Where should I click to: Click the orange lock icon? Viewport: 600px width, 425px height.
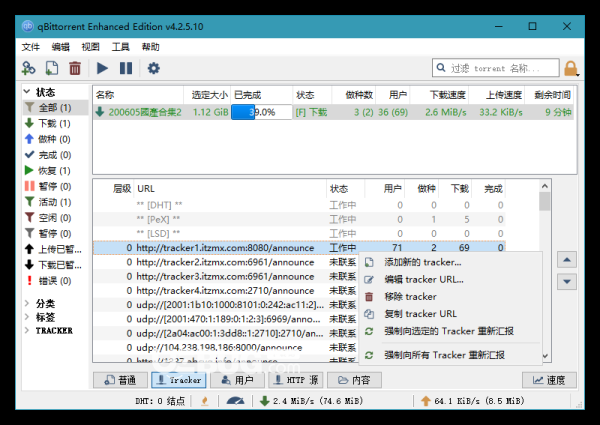(x=571, y=68)
